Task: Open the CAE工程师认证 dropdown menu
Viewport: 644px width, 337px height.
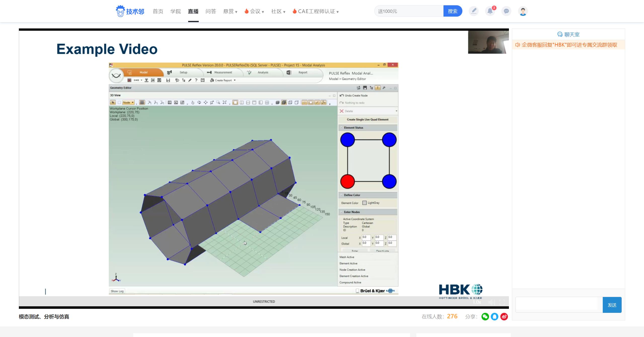Action: (x=316, y=11)
